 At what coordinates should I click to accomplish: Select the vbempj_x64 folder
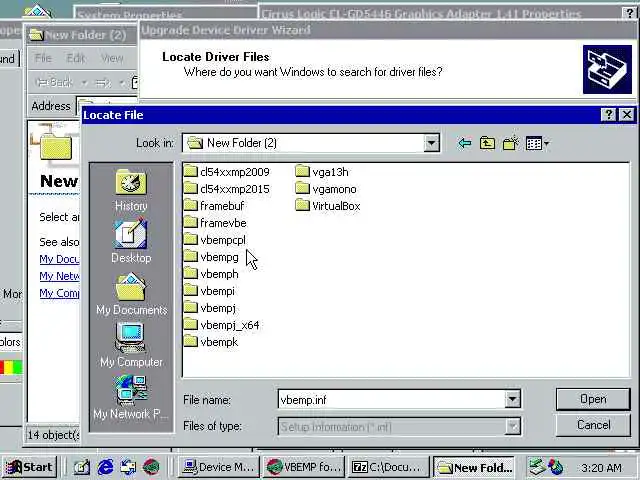[x=222, y=325]
